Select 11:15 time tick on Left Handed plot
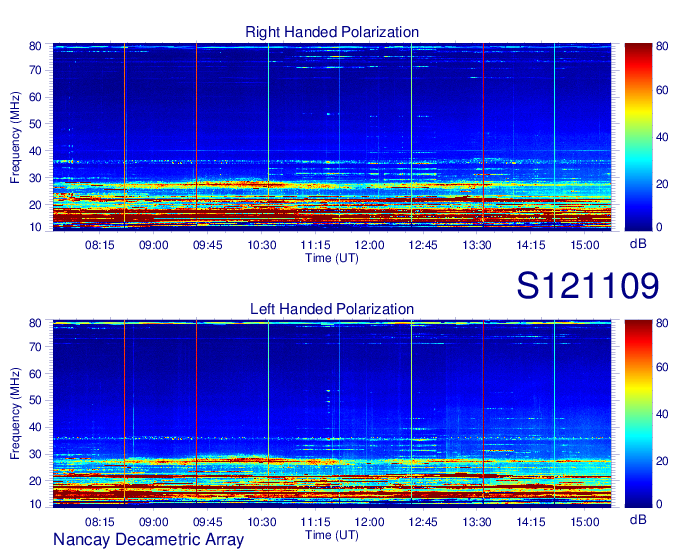680x552 pixels. 315,522
